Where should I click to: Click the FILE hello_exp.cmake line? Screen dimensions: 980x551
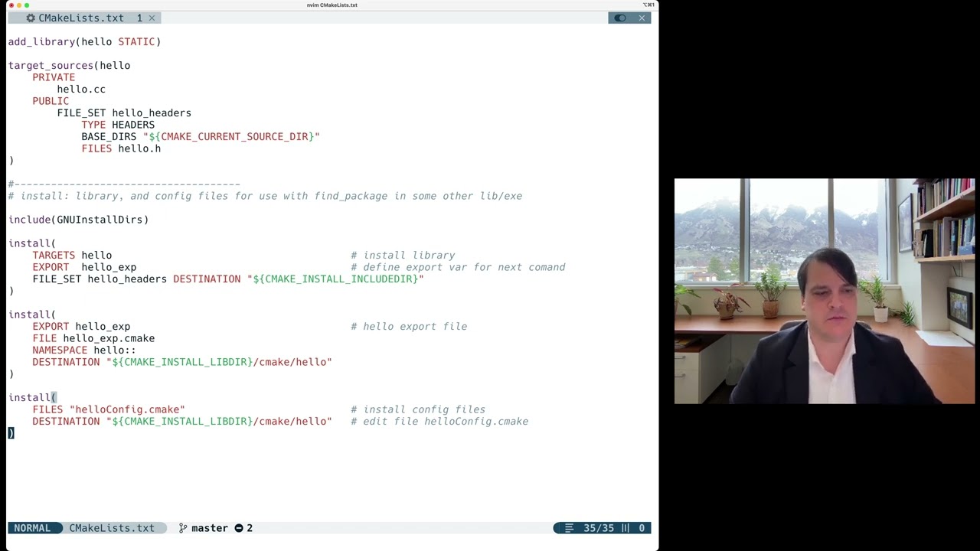(93, 338)
